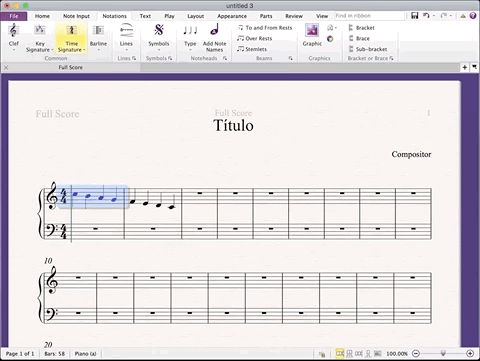
Task: Click the Find in ribbon search field
Action: coord(369,16)
